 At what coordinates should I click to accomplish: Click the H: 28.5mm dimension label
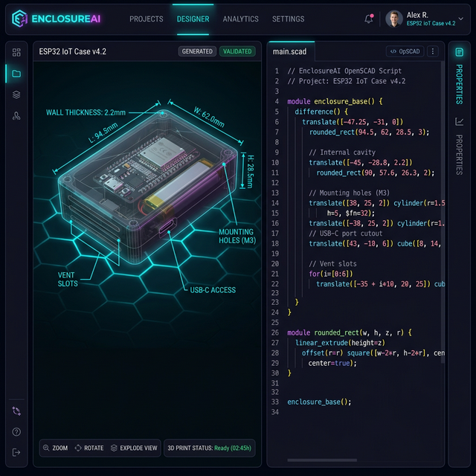(x=250, y=172)
